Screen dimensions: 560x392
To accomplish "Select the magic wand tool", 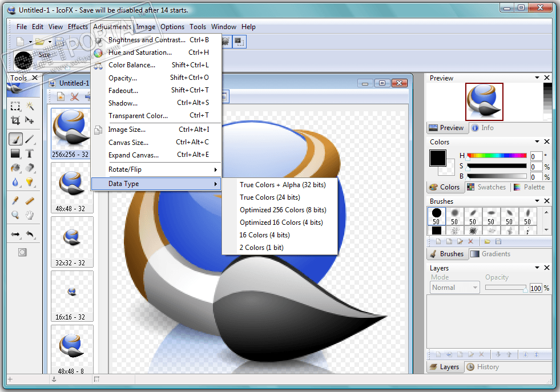I will (30, 106).
